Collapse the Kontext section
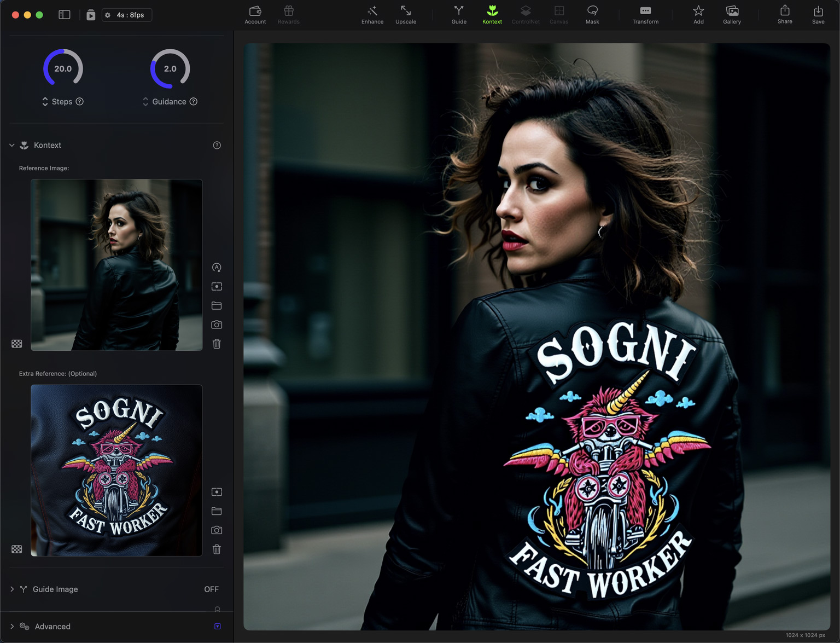Screen dimensions: 840x643 [12, 146]
